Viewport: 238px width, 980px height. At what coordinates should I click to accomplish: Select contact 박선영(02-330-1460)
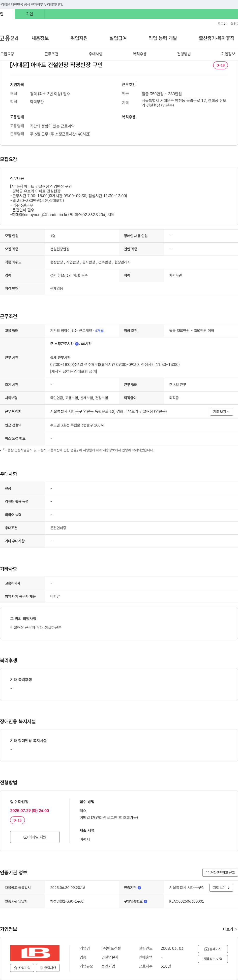pyautogui.click(x=67, y=901)
